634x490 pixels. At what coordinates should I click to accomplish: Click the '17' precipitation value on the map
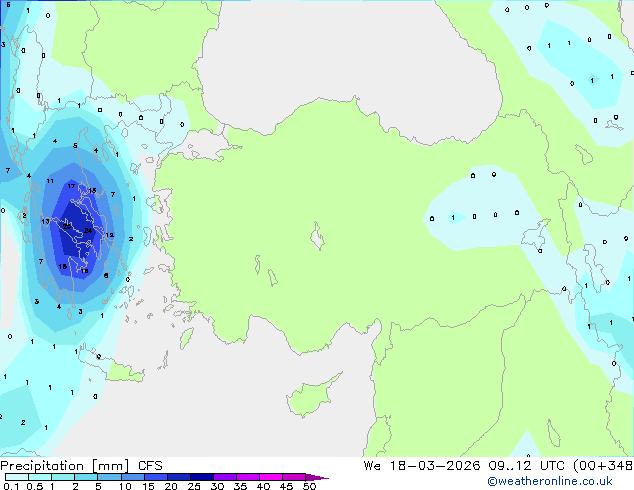tap(71, 186)
